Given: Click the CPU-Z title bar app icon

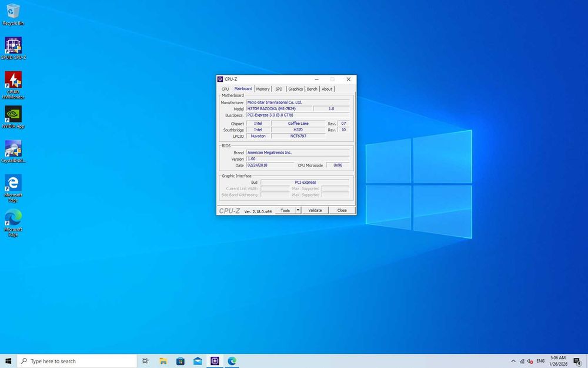Looking at the screenshot, I should click(x=220, y=79).
